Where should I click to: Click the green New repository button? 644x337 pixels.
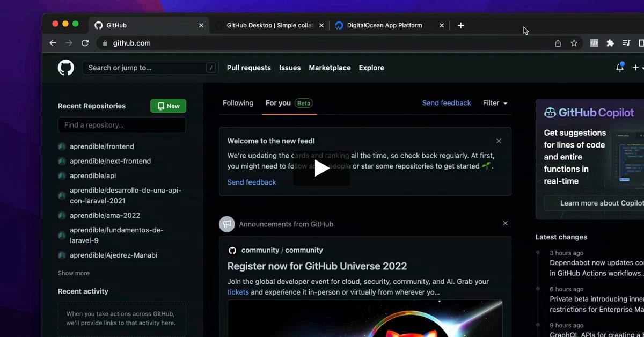(x=168, y=106)
